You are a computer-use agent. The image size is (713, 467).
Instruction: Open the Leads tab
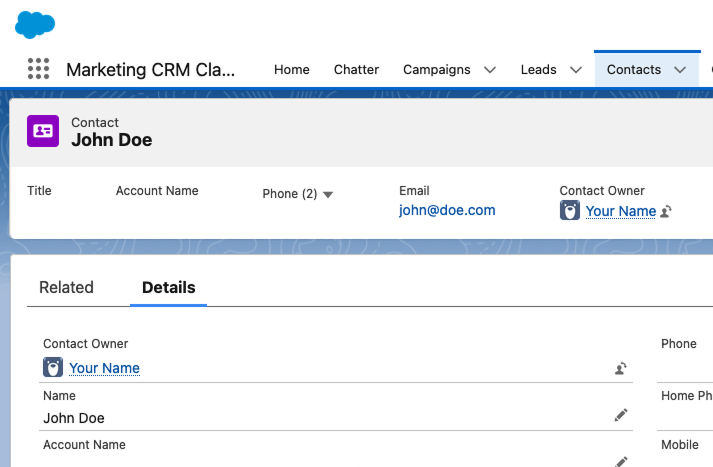tap(538, 70)
